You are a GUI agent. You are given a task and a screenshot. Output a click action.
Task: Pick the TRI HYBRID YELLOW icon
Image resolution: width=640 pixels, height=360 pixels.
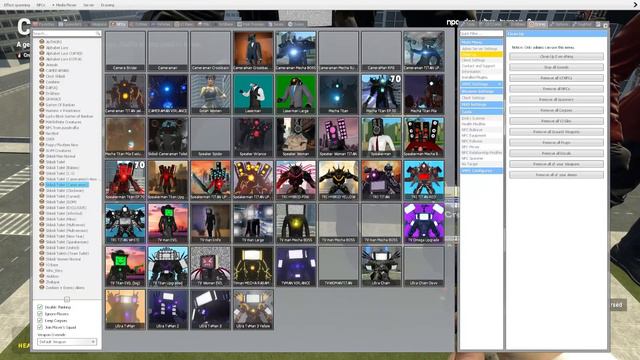coord(339,180)
